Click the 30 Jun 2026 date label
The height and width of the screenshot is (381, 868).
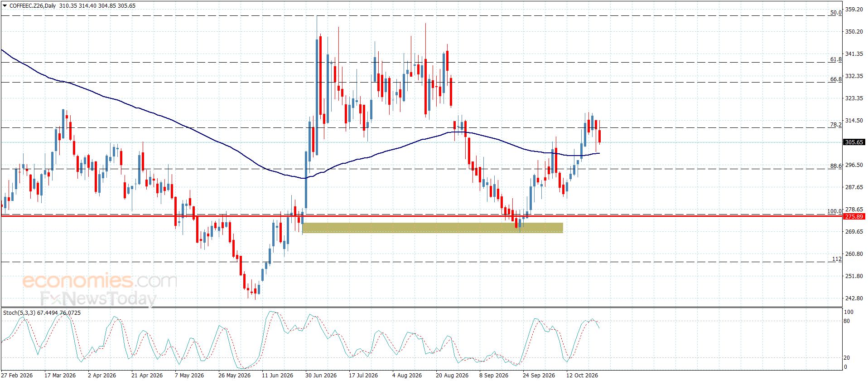(321, 375)
